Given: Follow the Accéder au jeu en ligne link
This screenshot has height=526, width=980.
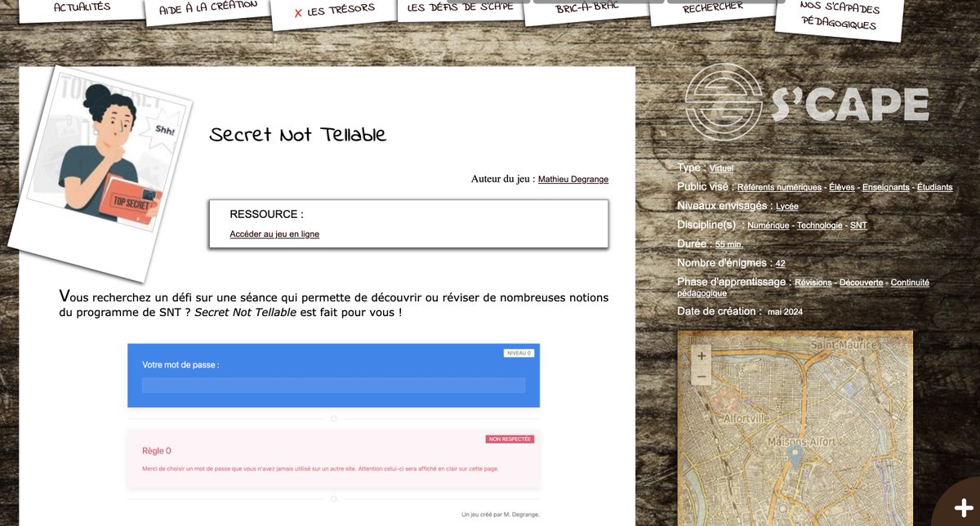Looking at the screenshot, I should 274,234.
